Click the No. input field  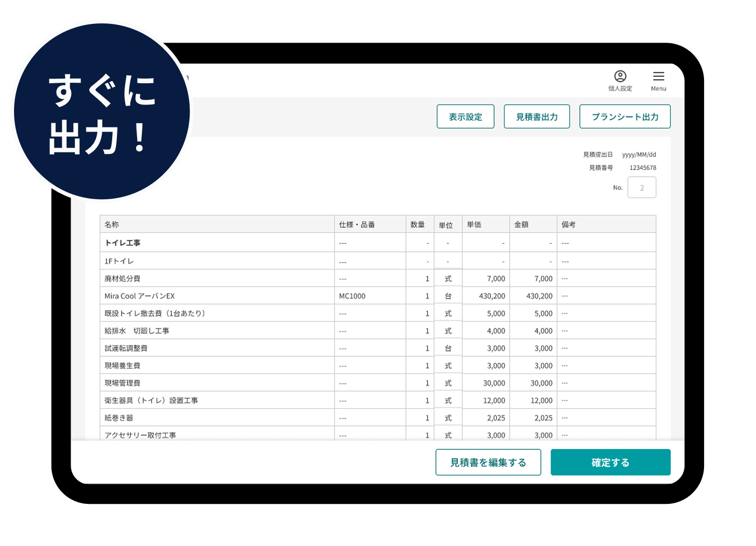click(x=641, y=188)
